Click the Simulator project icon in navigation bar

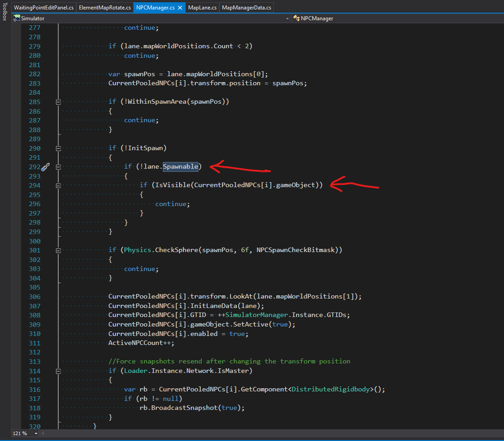tap(16, 18)
